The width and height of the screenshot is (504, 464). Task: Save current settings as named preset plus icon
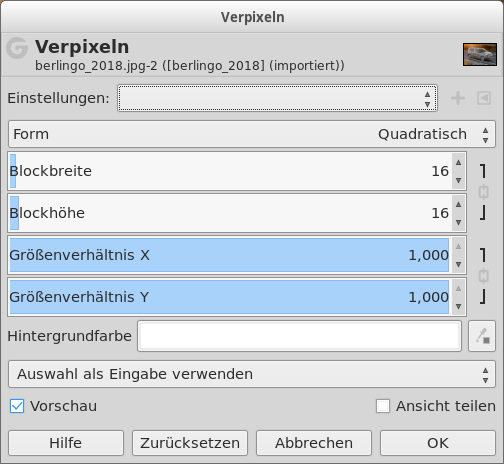point(458,98)
